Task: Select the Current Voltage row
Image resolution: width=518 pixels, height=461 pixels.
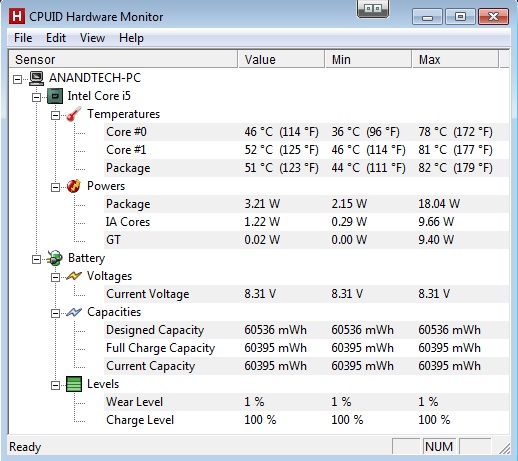Action: (x=306, y=294)
